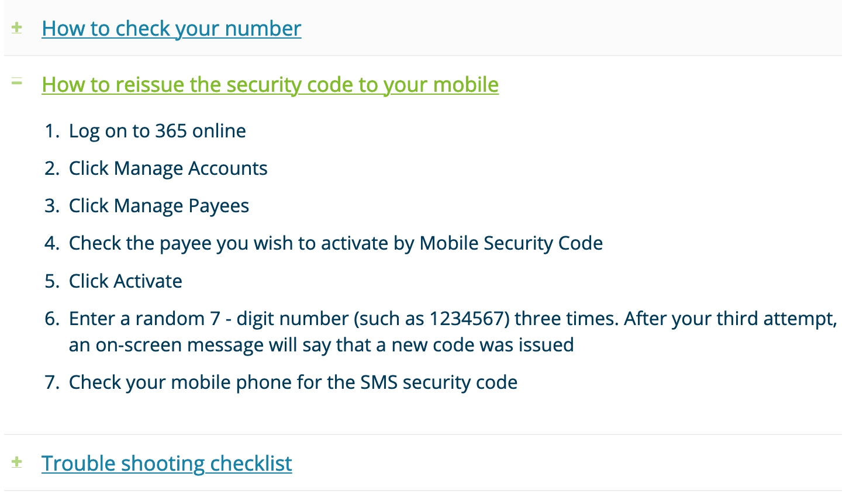Click the line beginning 'Enter a random 7 - digit'

tap(453, 319)
